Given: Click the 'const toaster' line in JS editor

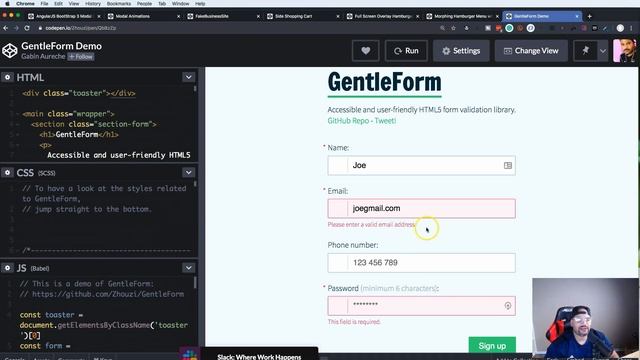Looking at the screenshot, I should [51, 315].
